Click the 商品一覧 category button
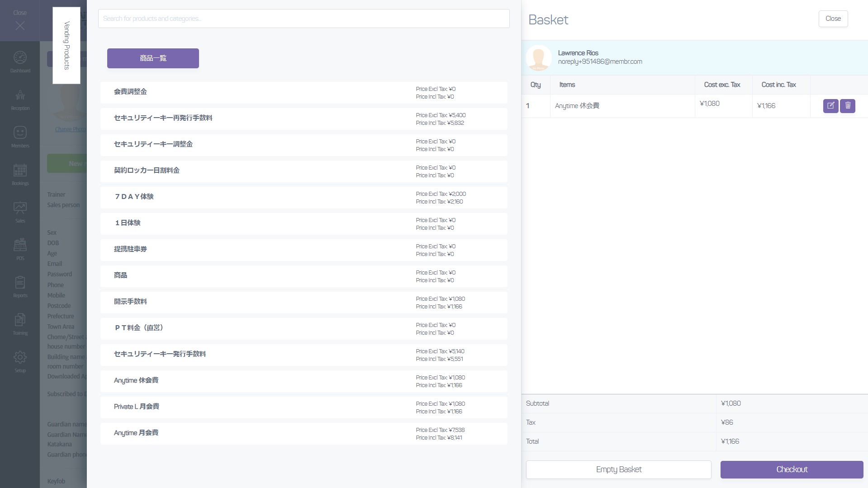 (x=153, y=58)
